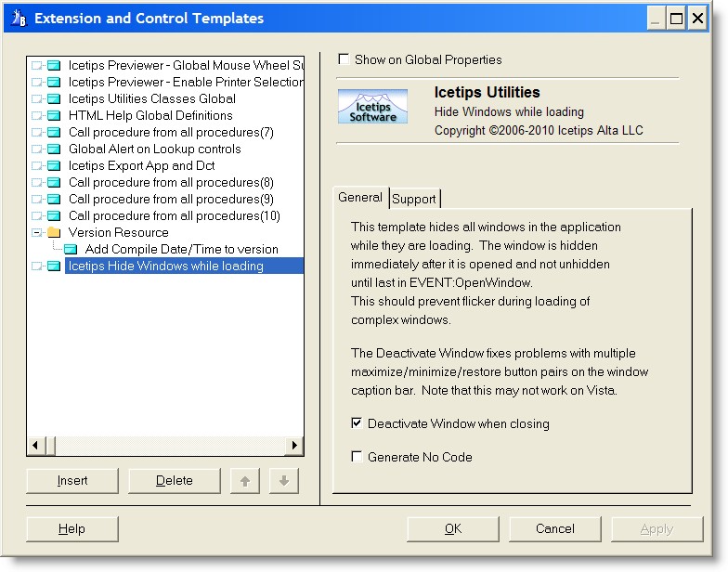Uncheck Deactivate Window when closing
Viewport: 728px width, 572px height.
click(357, 423)
